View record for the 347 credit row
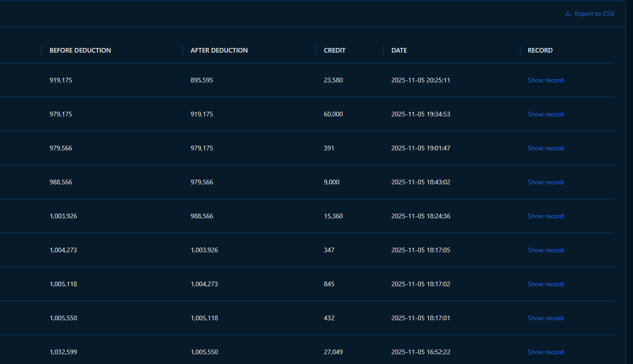Screen dimensions: 633x364 click(545, 250)
